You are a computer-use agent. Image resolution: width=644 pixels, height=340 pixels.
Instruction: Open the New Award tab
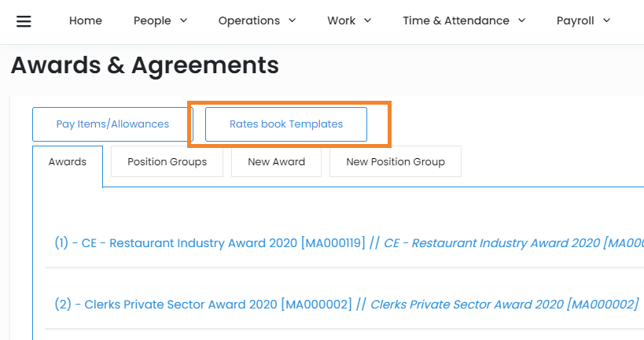pyautogui.click(x=276, y=162)
